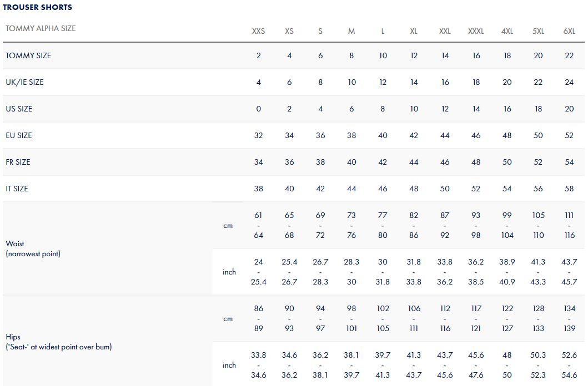588x386 pixels.
Task: Click the waist cm unit label
Action: tap(228, 225)
